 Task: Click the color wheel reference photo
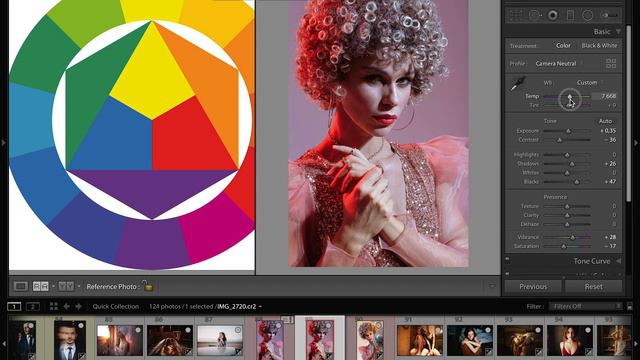(x=132, y=135)
